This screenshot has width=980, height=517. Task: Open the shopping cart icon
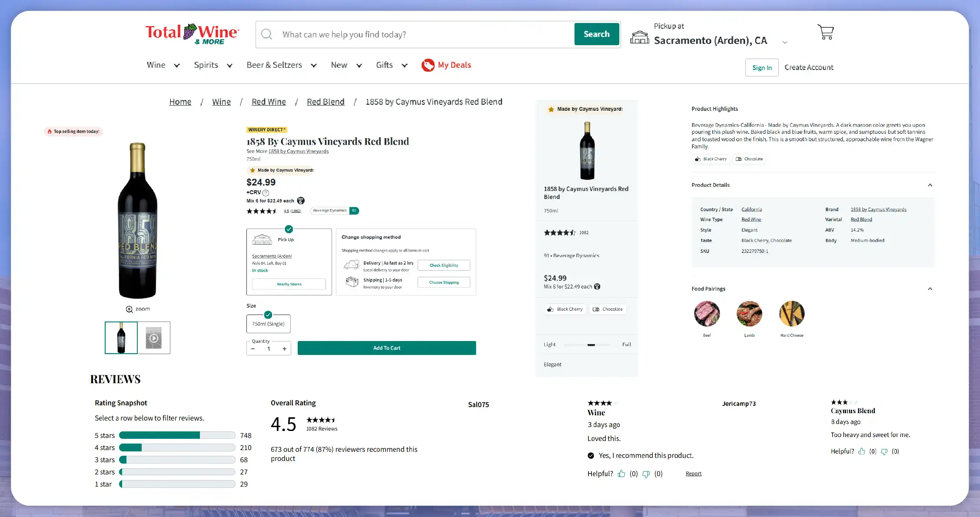point(825,32)
